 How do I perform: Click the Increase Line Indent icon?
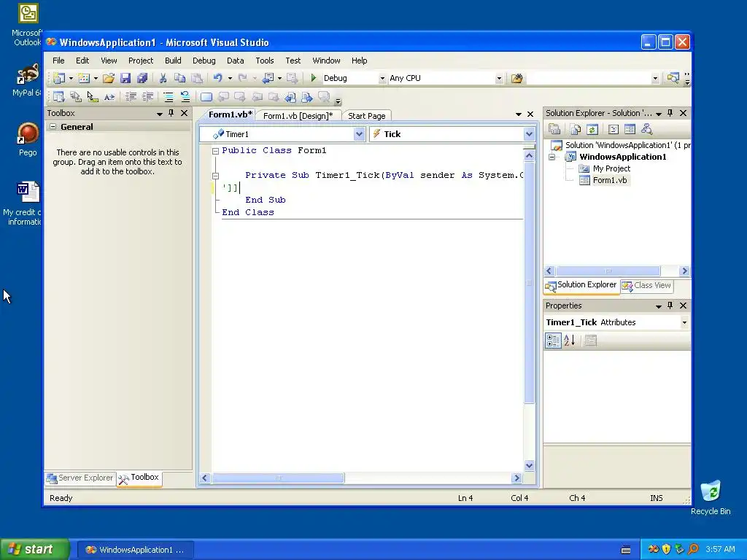point(147,97)
